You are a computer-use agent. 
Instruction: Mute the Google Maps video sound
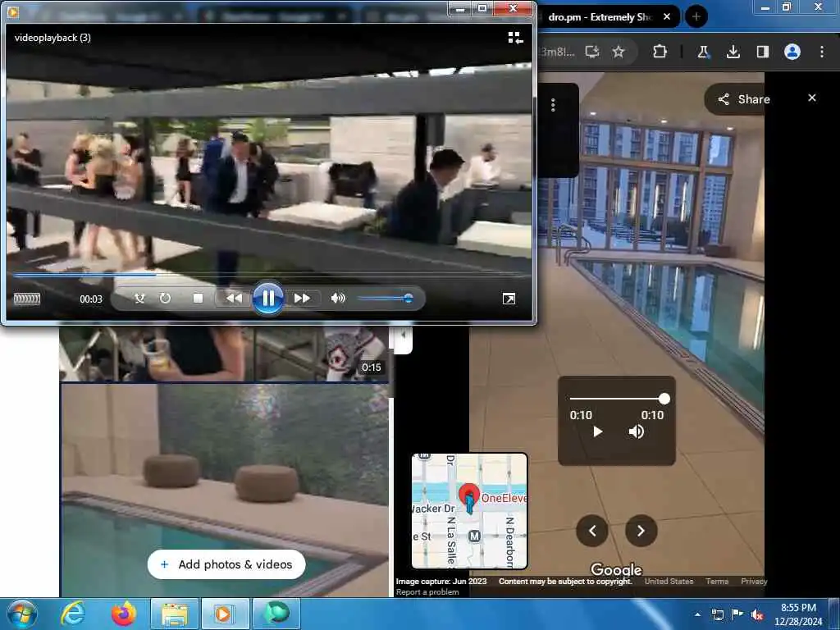coord(636,431)
